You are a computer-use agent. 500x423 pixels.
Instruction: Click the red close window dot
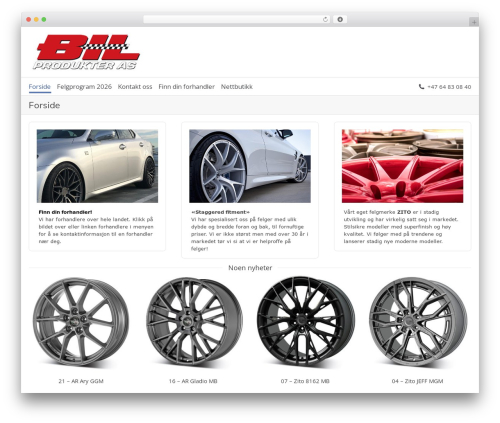click(x=29, y=19)
